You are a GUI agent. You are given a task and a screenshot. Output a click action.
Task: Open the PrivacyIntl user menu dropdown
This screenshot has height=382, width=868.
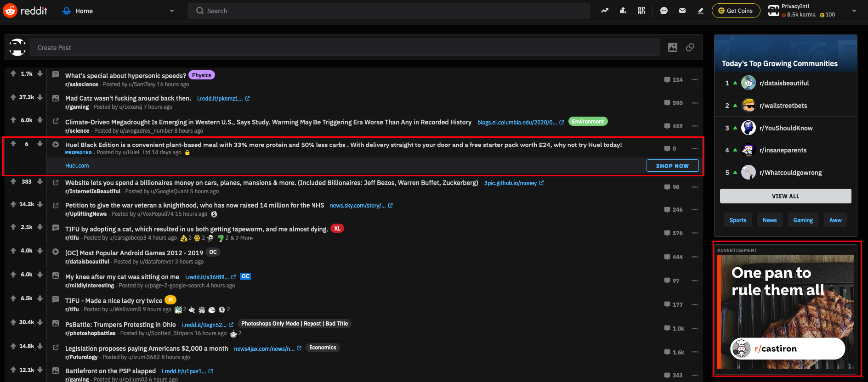(x=854, y=11)
